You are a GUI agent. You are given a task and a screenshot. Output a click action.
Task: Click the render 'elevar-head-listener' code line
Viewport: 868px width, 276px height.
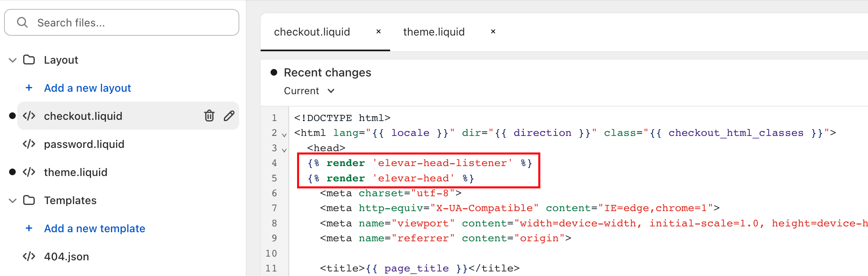tap(420, 163)
